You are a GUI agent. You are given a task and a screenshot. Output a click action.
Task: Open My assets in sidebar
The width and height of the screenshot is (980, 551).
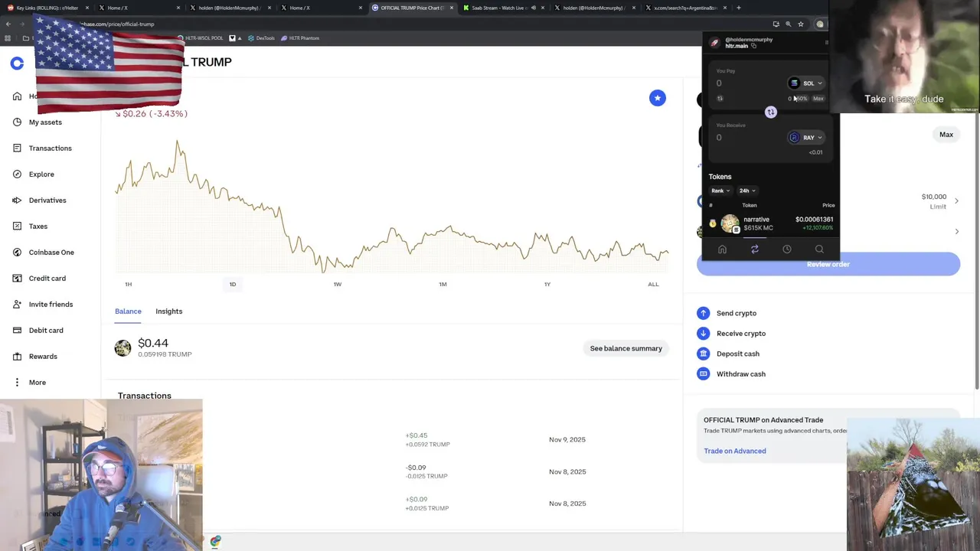(38, 122)
